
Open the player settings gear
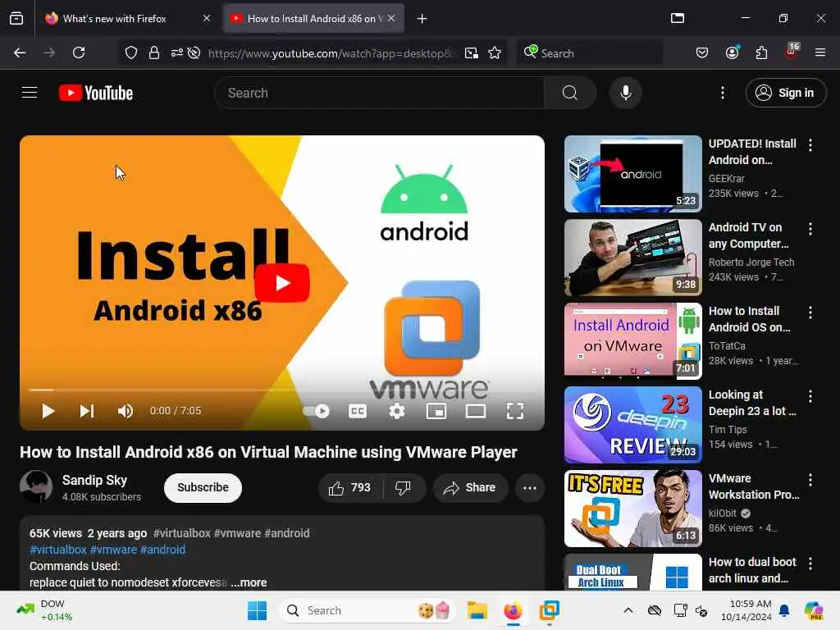tap(396, 411)
